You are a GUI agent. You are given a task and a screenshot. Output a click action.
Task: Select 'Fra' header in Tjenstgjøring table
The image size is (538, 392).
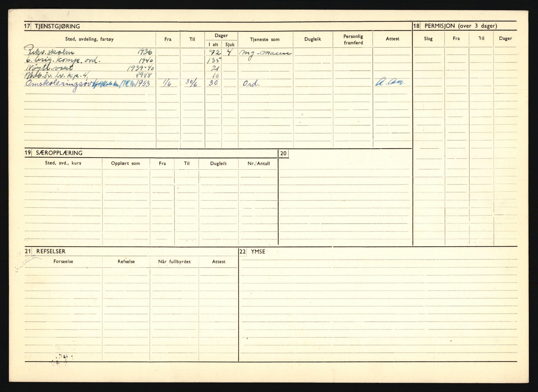coord(168,39)
